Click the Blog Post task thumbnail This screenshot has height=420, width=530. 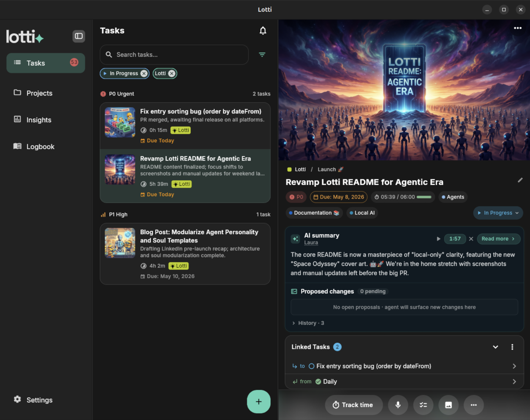point(120,243)
